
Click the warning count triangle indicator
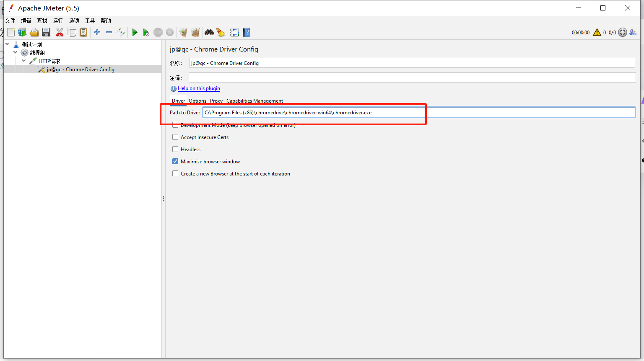click(x=597, y=32)
